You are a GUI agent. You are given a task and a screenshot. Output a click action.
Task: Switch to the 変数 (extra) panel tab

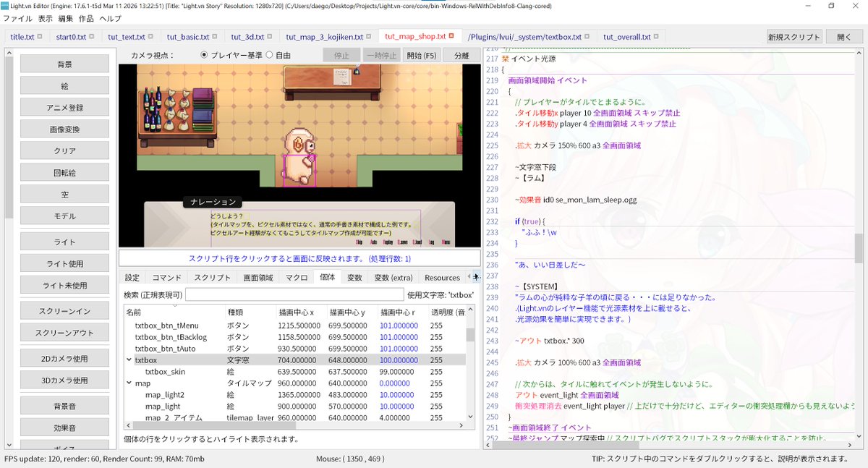[x=393, y=278]
